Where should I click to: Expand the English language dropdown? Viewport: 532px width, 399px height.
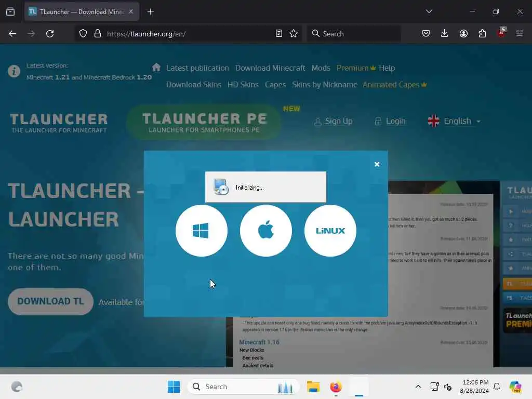[454, 121]
